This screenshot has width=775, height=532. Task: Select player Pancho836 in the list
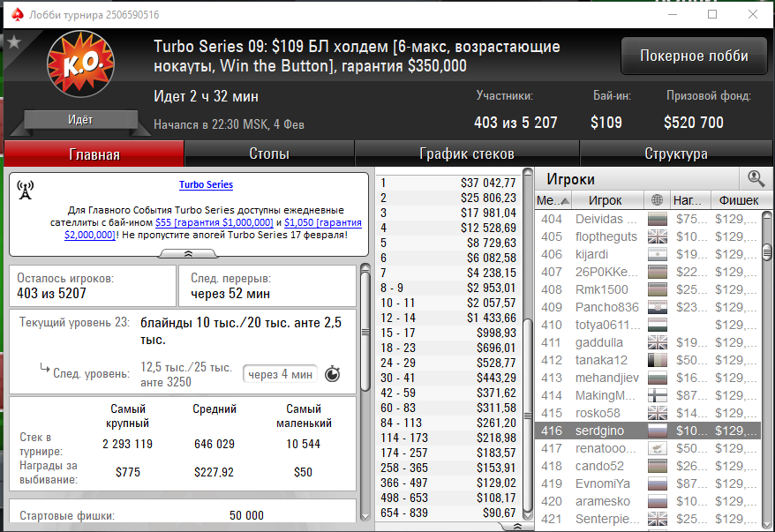(648, 307)
